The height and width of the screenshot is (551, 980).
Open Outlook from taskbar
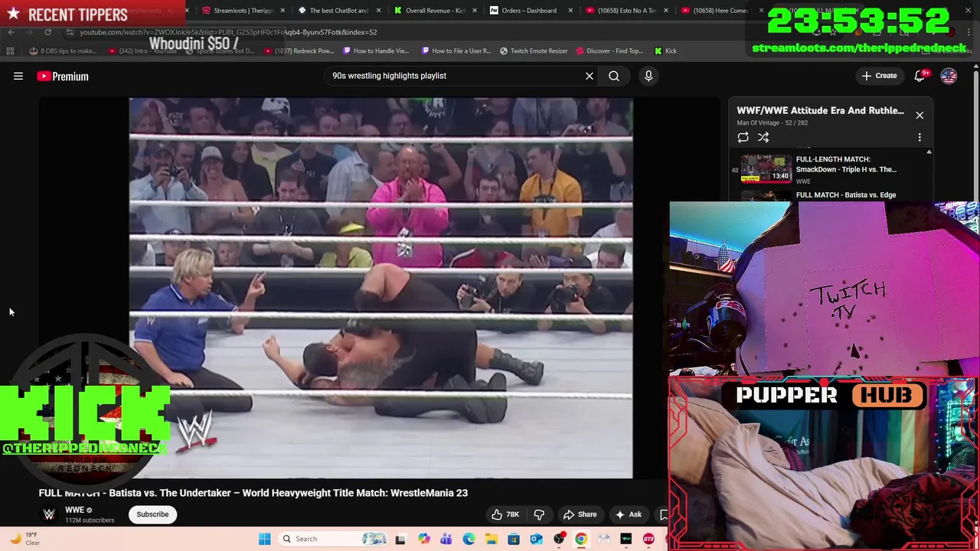tap(536, 539)
